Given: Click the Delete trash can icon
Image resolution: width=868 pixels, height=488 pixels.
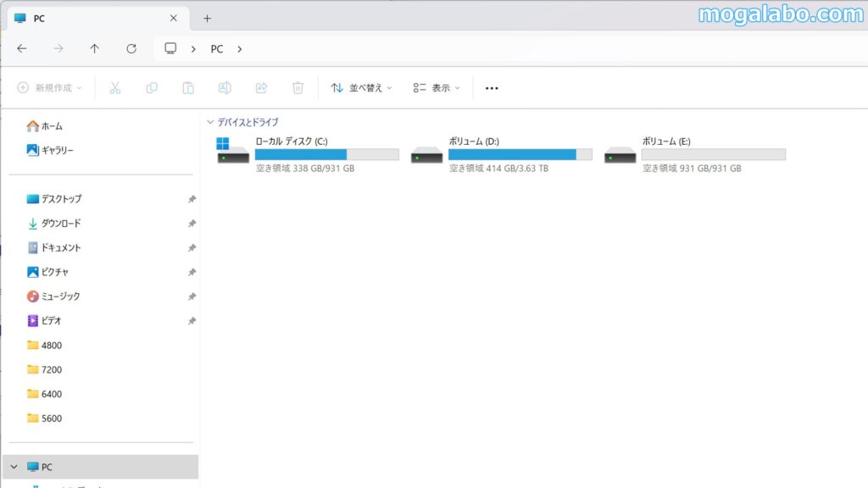Looking at the screenshot, I should pyautogui.click(x=298, y=87).
